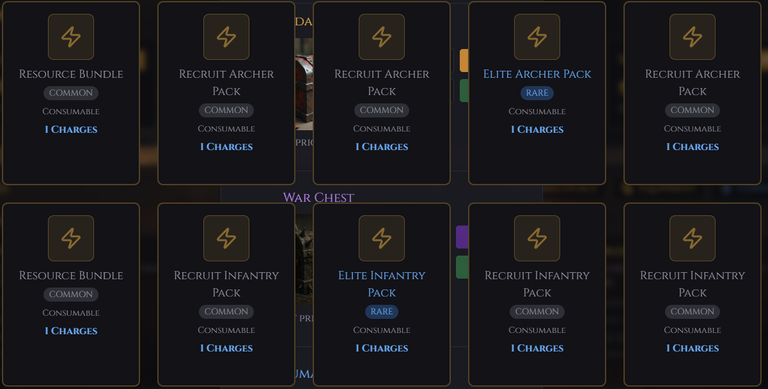Click the lightning icon on Elite Archer Pack
Viewport: 768px width, 389px height.
pyautogui.click(x=537, y=37)
